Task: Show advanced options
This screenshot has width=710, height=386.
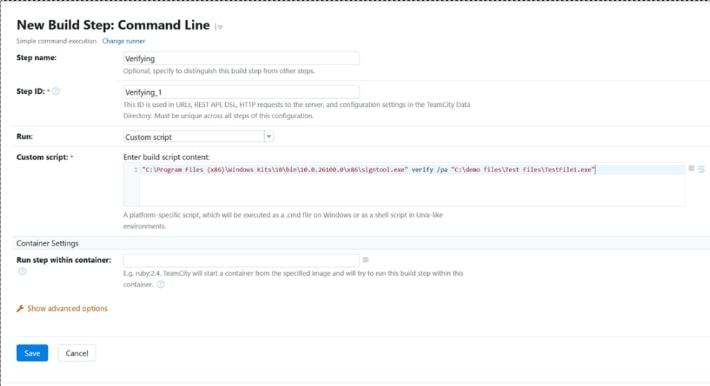Action: point(67,309)
